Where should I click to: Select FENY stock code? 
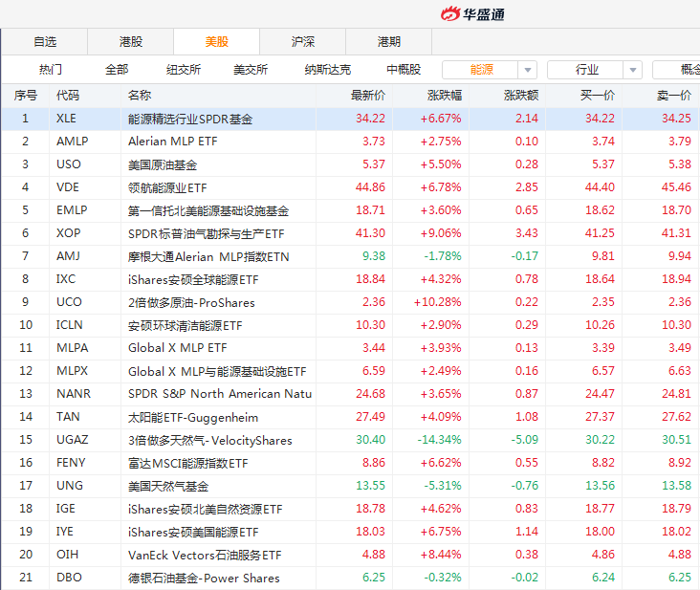[71, 463]
